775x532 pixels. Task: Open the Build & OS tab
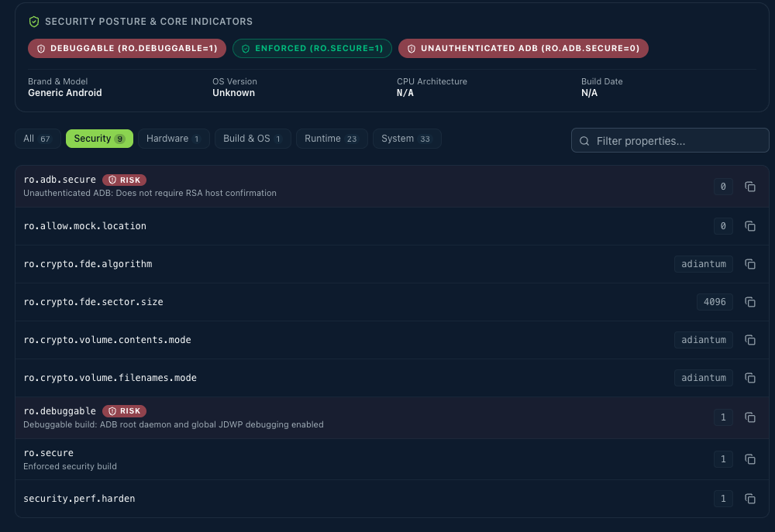[253, 139]
